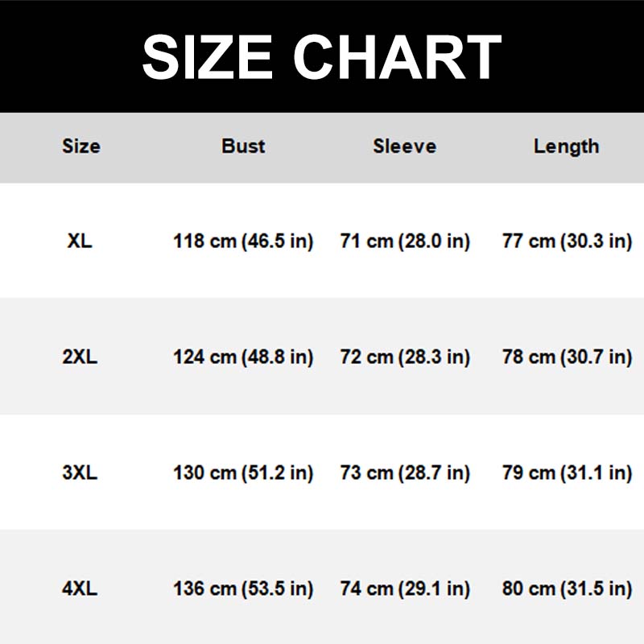Image resolution: width=644 pixels, height=644 pixels.
Task: Select the Length column header
Action: click(x=566, y=147)
